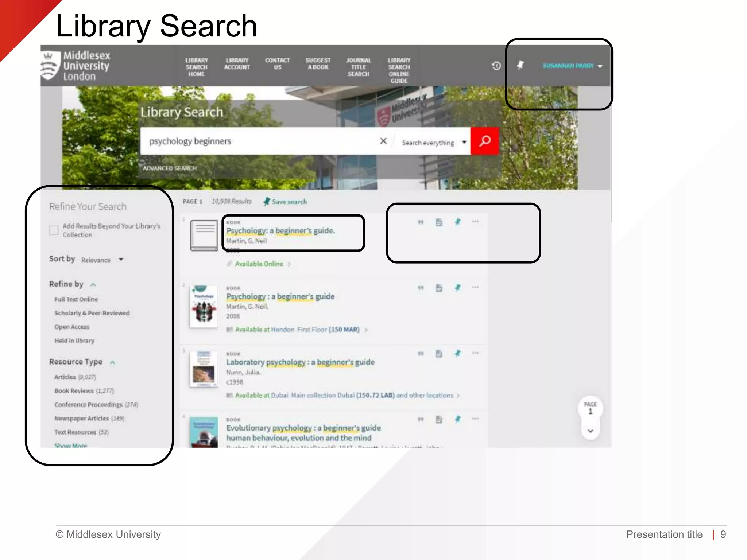Filter resource type Book Reviews
Screen dimensions: 747x560
[84, 391]
